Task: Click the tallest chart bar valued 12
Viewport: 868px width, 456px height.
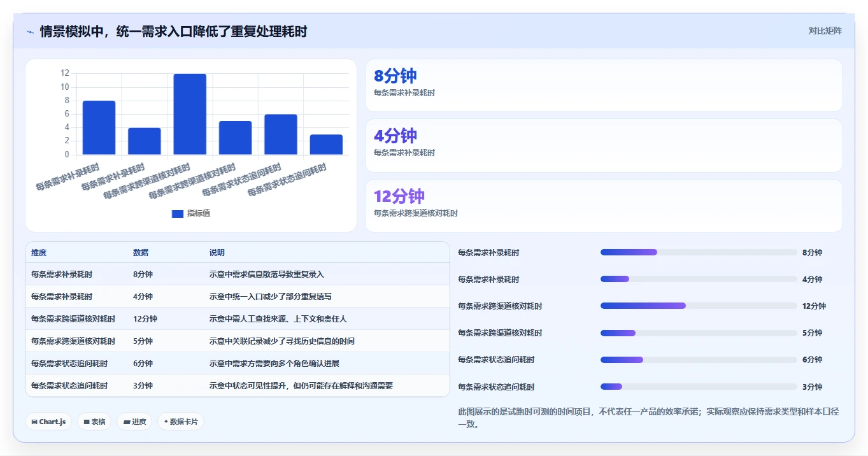Action: 190,114
